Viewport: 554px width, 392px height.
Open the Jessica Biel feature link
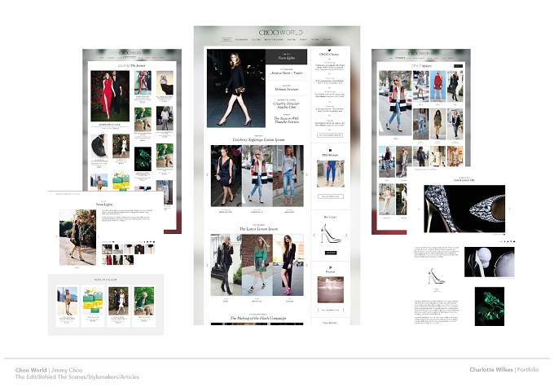point(286,72)
